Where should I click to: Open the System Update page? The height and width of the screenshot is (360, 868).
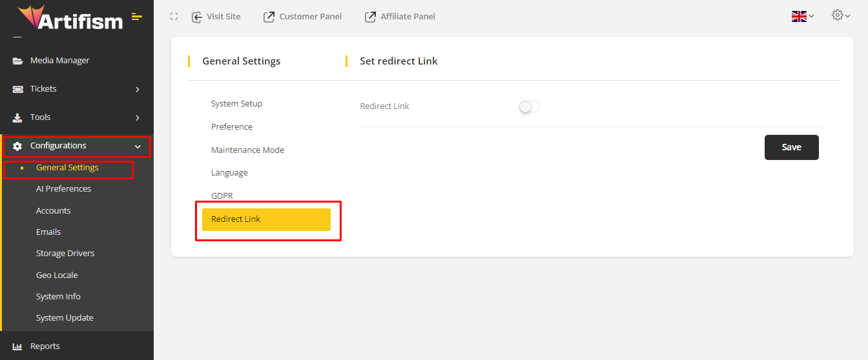click(x=65, y=318)
